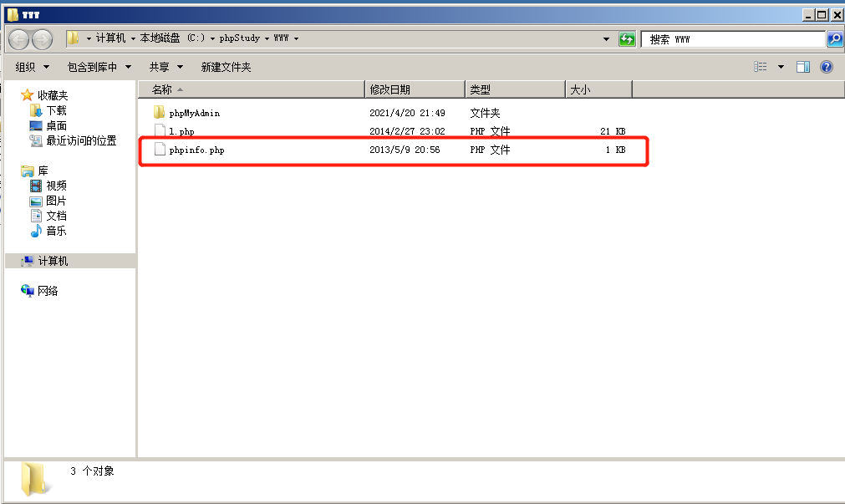Sort files by the 类型 column
This screenshot has width=845, height=504.
515,89
